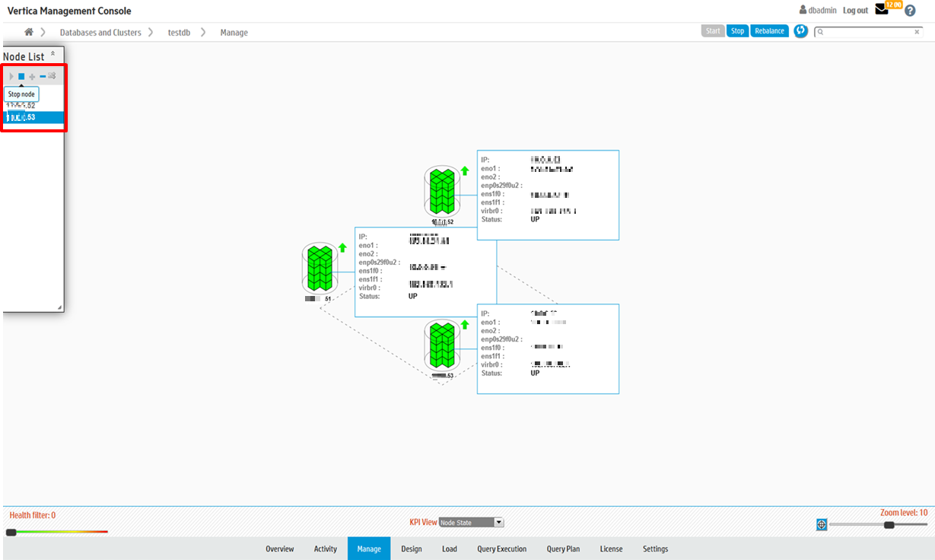Switch to the Query Execution tab
Viewport: 935px width, 560px height.
click(x=501, y=549)
